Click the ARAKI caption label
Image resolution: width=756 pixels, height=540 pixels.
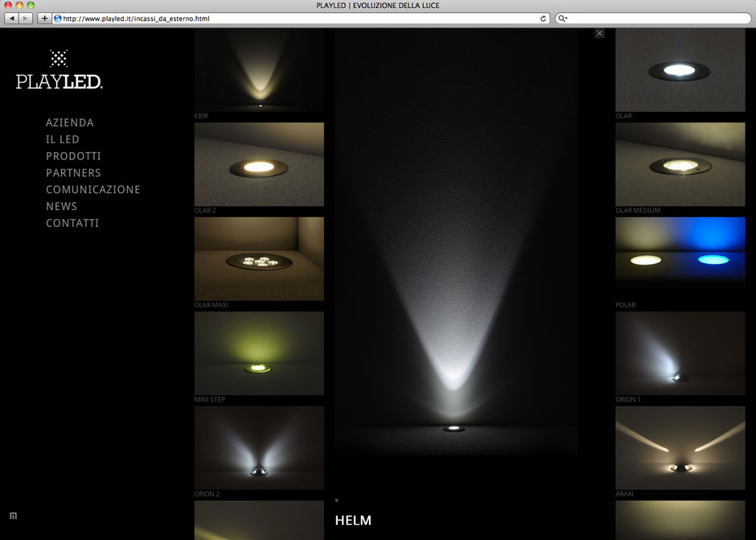click(624, 494)
